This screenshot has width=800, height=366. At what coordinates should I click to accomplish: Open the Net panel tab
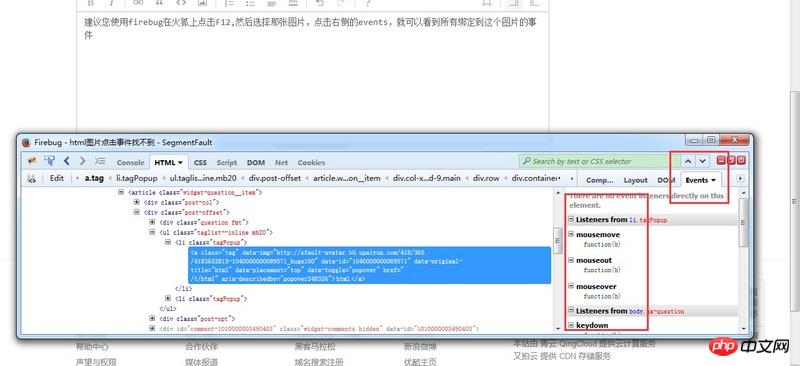(x=281, y=162)
